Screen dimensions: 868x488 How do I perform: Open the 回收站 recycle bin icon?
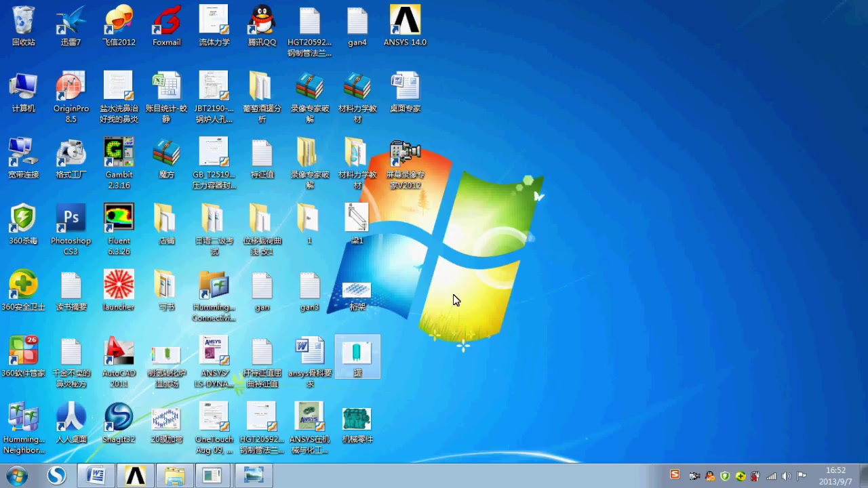pyautogui.click(x=23, y=27)
